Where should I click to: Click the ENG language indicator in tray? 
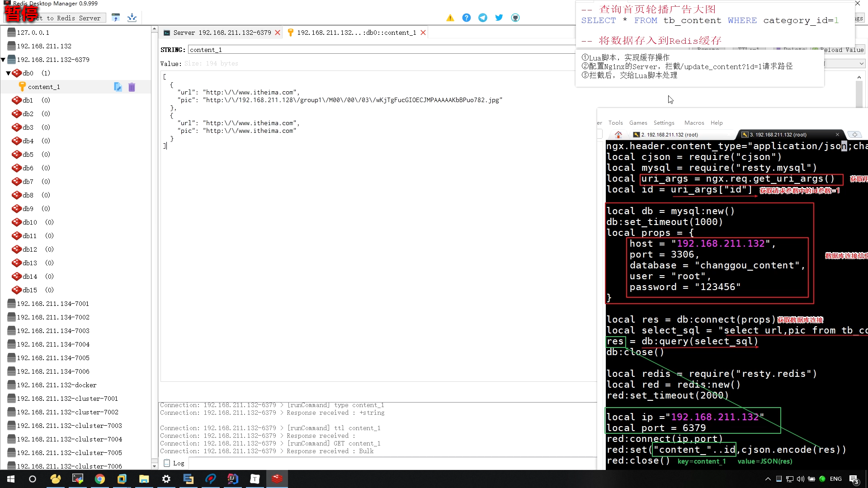pos(835,479)
